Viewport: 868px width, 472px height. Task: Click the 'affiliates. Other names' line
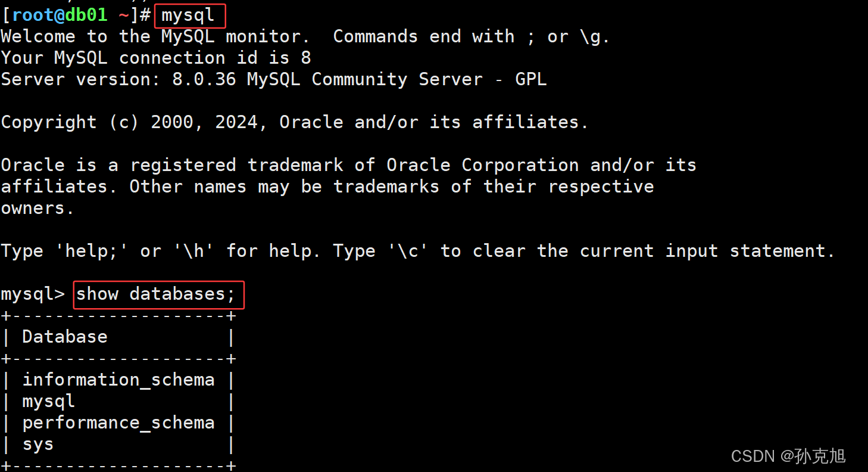point(327,187)
